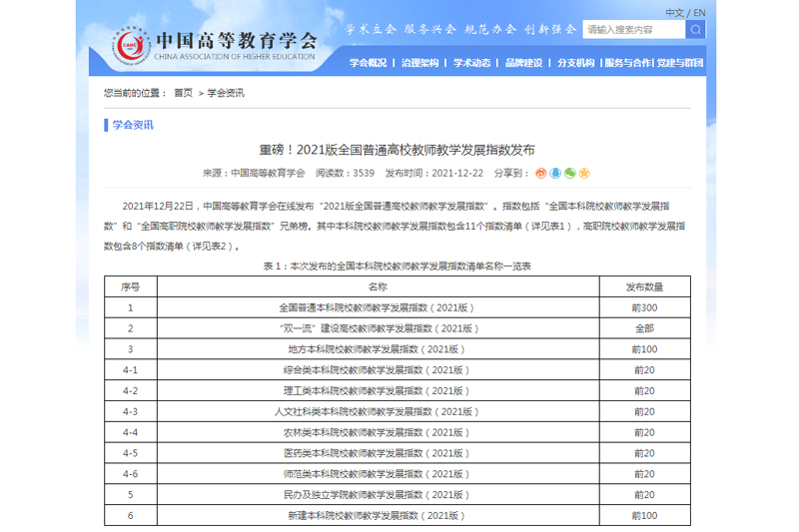799x532 pixels.
Task: Open 分支机构 navigation item
Action: [575, 63]
